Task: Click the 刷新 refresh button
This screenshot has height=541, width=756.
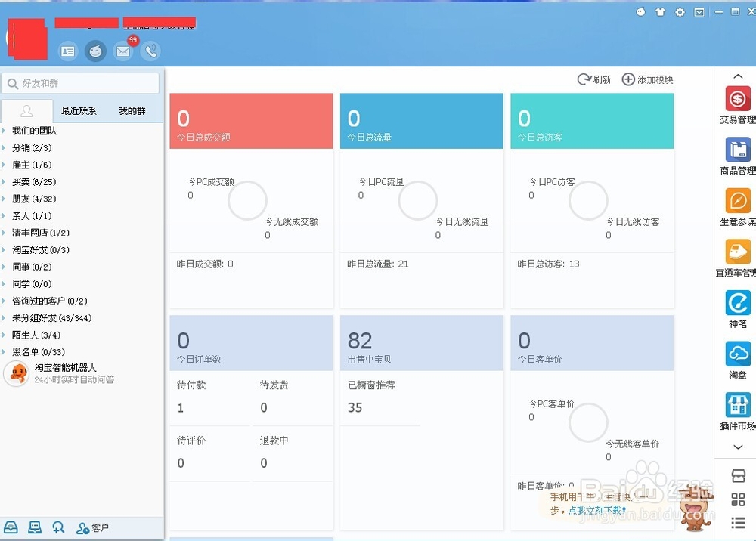Action: coord(593,79)
